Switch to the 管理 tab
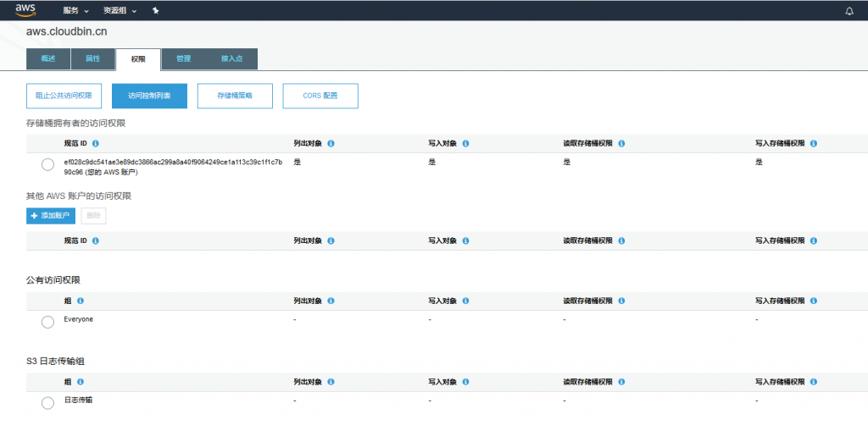868x442 pixels. coord(183,59)
